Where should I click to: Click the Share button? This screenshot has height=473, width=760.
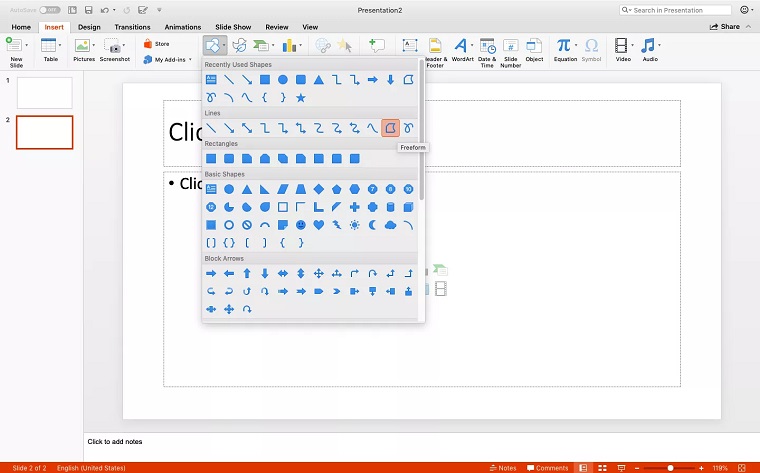pos(725,27)
